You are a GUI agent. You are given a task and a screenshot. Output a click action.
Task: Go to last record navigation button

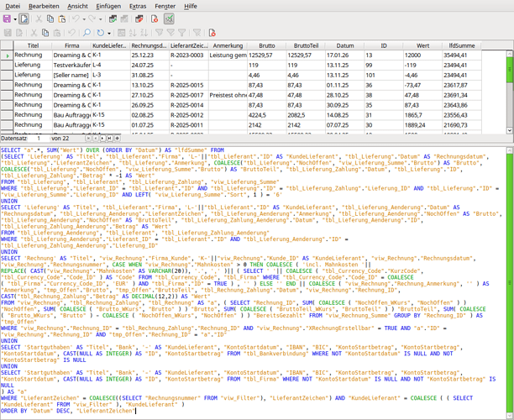110,139
